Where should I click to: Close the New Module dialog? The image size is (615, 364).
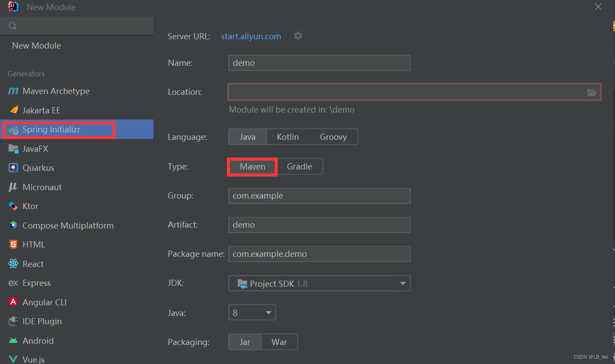pos(598,7)
